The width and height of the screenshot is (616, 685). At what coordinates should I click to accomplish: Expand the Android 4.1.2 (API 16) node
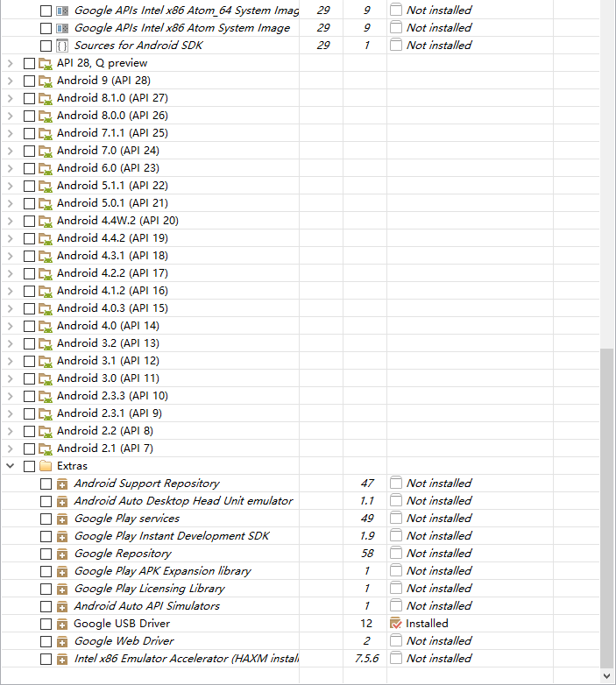click(10, 291)
